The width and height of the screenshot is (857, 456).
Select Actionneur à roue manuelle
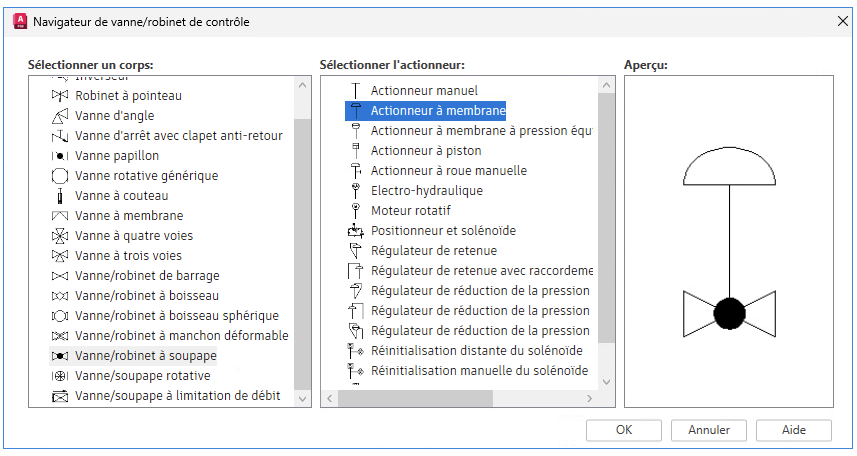coord(448,171)
